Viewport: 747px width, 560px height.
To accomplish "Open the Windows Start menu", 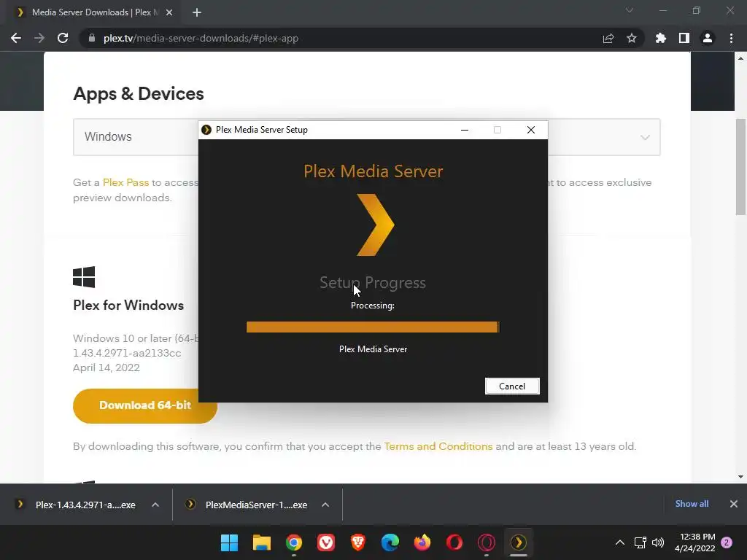I will pos(229,542).
